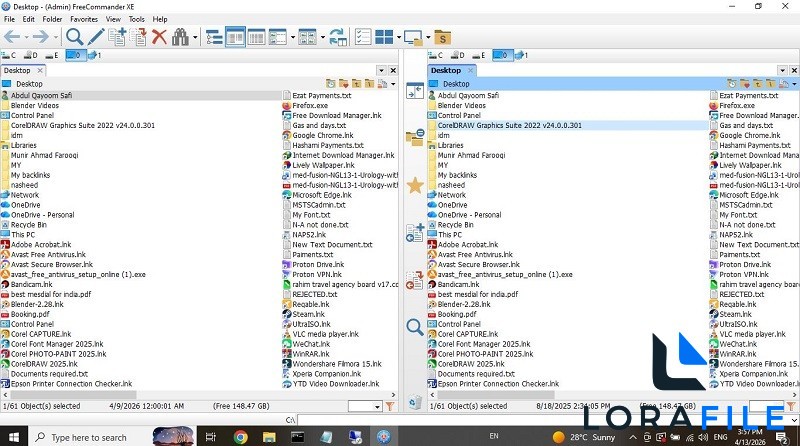Click left panel folder history clock icon
The width and height of the screenshot is (800, 446).
[331, 84]
